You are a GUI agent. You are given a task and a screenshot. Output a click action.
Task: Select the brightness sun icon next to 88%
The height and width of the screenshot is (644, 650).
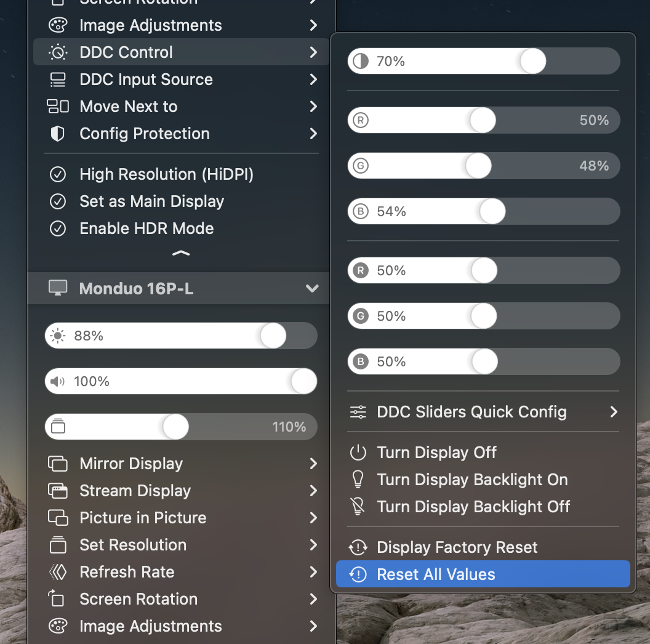(x=58, y=336)
